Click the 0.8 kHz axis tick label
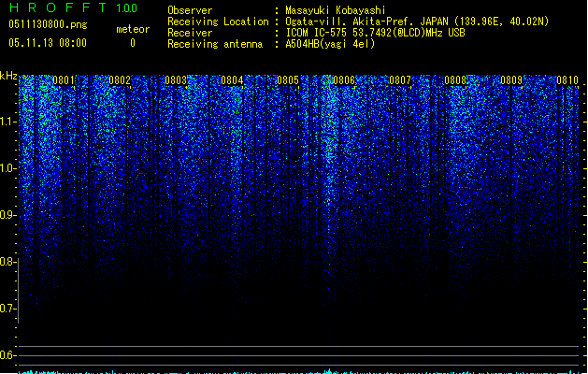The width and height of the screenshot is (588, 374). point(7,262)
